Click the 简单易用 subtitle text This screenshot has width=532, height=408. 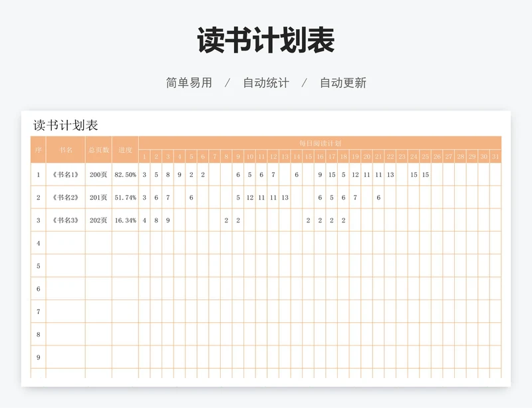click(189, 83)
